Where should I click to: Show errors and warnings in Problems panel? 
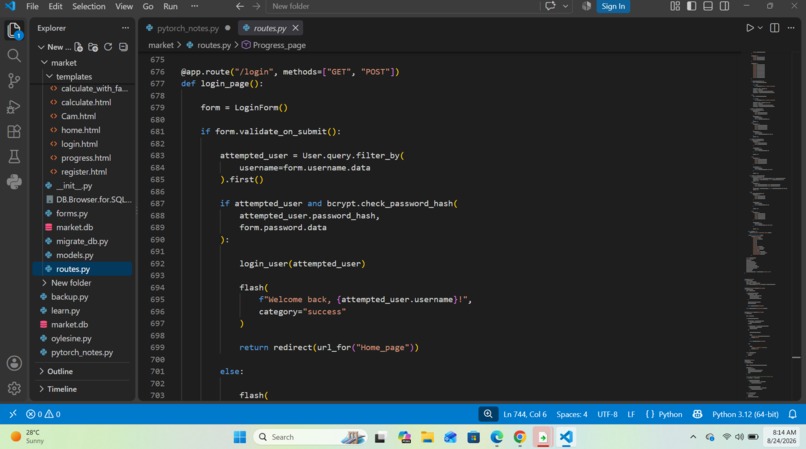pos(43,414)
